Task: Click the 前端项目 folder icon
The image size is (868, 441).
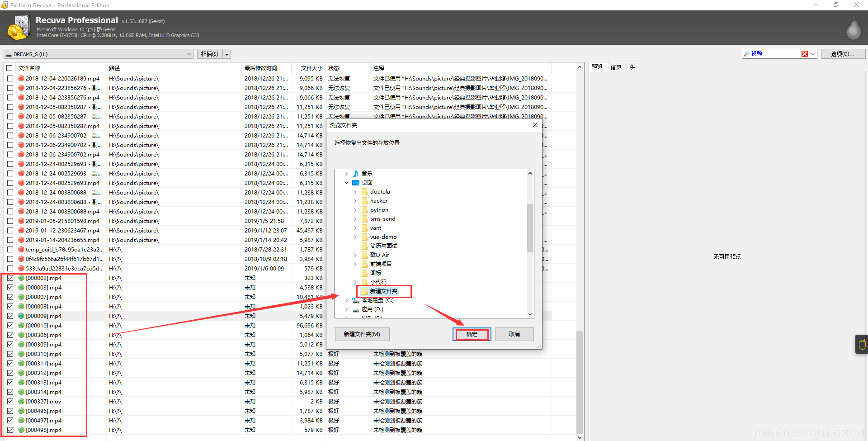Action: pos(364,264)
